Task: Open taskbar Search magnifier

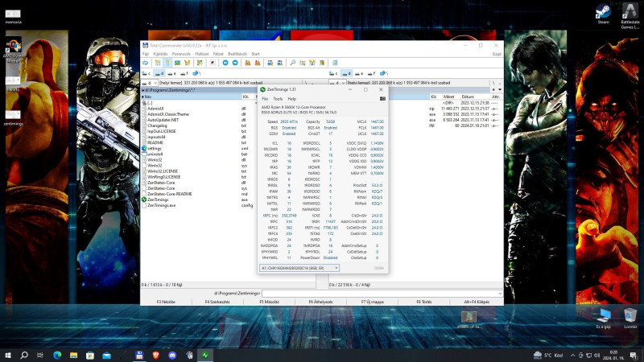Action: coord(24,355)
